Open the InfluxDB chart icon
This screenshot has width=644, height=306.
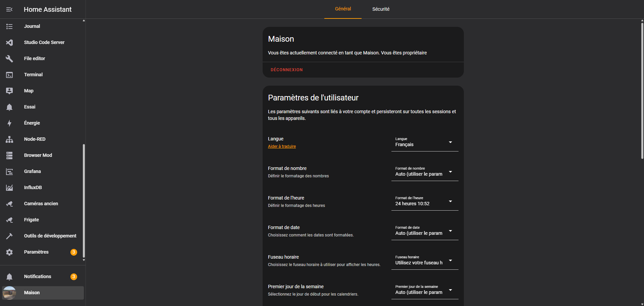pyautogui.click(x=9, y=188)
